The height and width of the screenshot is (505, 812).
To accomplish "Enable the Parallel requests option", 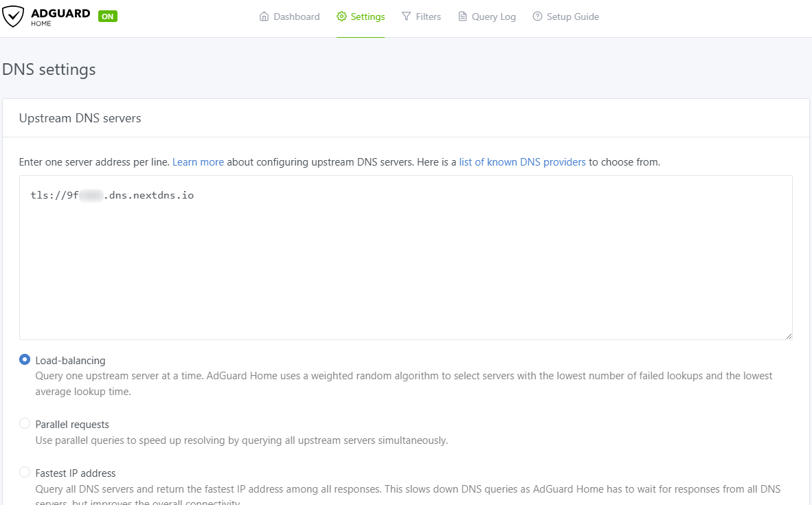I will tap(25, 423).
